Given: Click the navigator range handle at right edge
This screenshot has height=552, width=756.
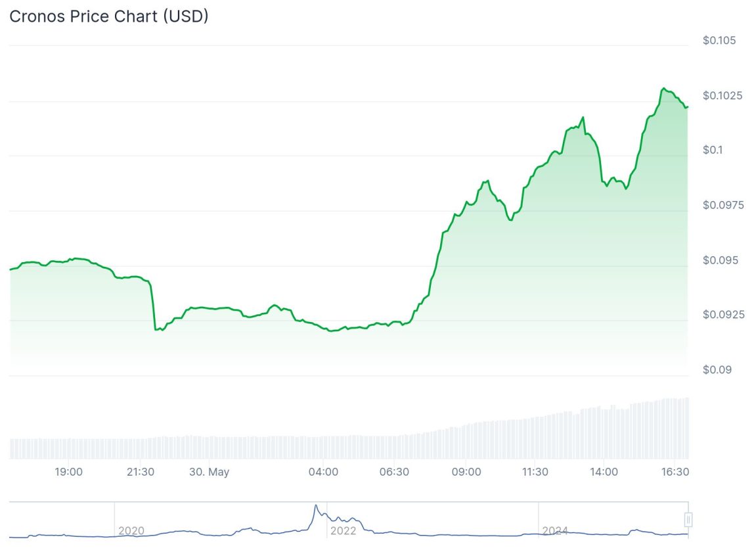Looking at the screenshot, I should (688, 520).
